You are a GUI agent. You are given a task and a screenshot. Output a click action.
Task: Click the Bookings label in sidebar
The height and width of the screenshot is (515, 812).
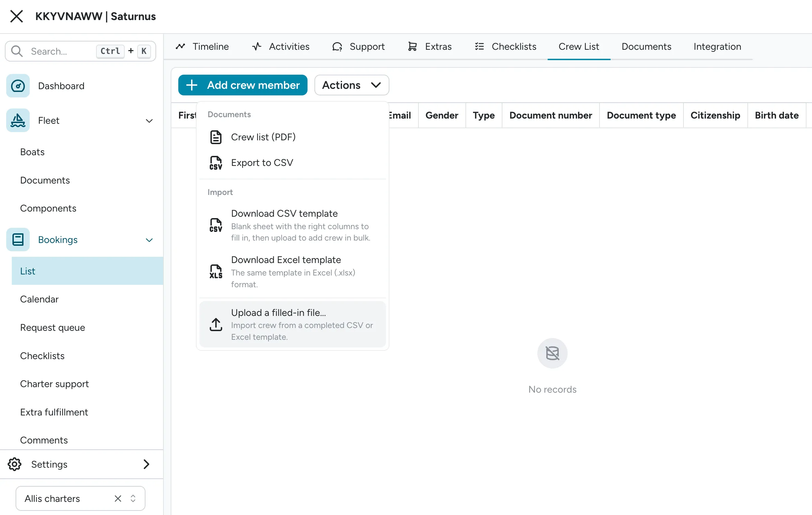pyautogui.click(x=58, y=240)
